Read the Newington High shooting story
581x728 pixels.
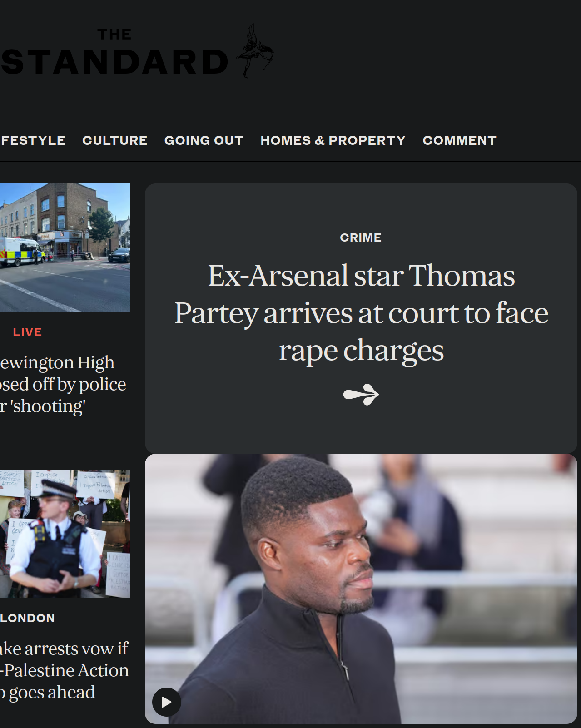(x=63, y=384)
